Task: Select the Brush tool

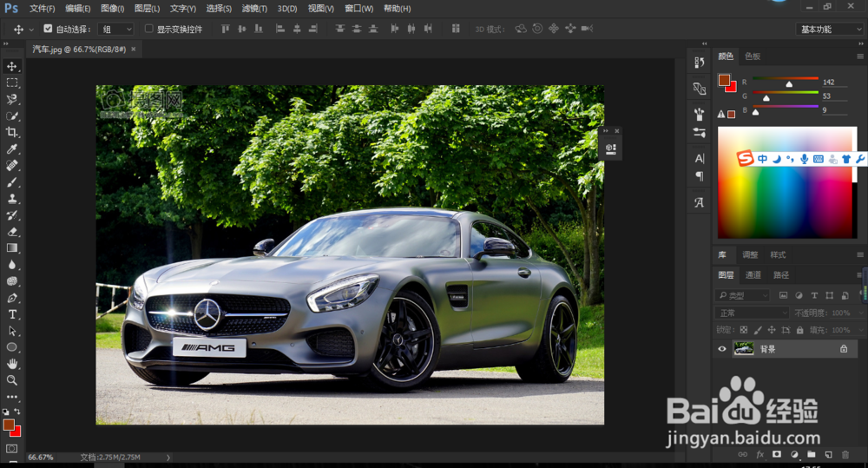Action: (11, 182)
